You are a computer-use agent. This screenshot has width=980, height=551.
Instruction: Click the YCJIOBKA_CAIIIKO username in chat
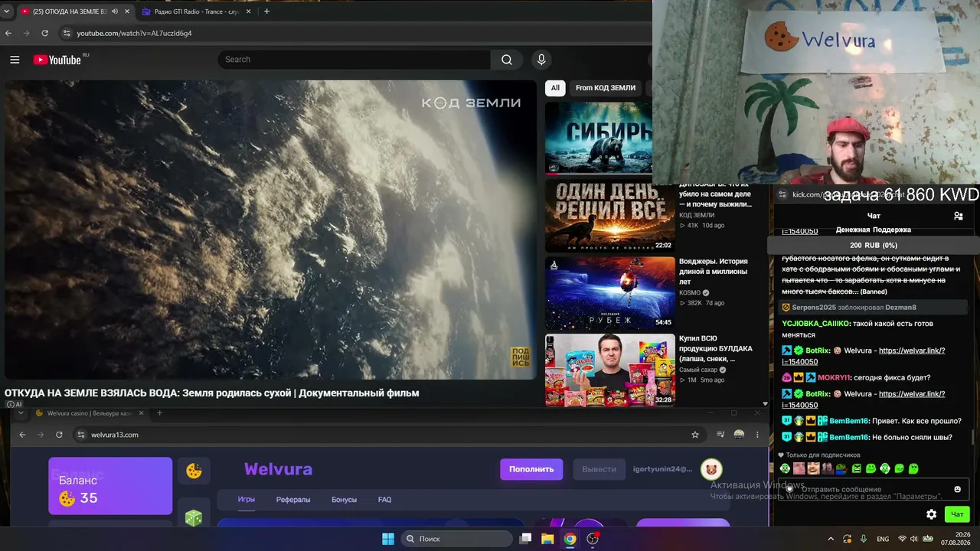(x=815, y=324)
